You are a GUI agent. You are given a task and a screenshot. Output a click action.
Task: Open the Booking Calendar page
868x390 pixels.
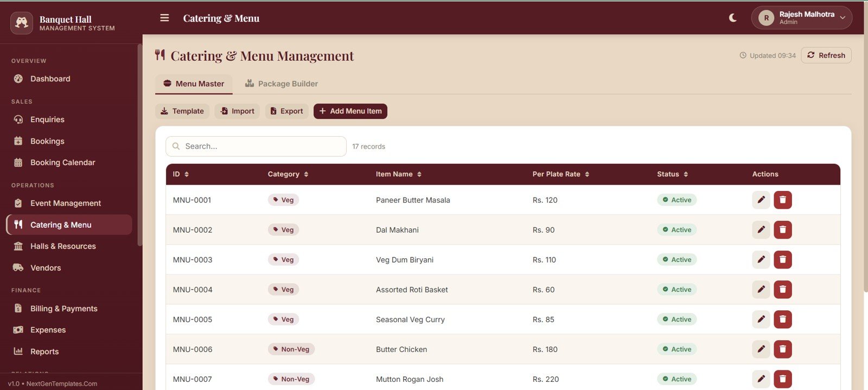(69, 163)
